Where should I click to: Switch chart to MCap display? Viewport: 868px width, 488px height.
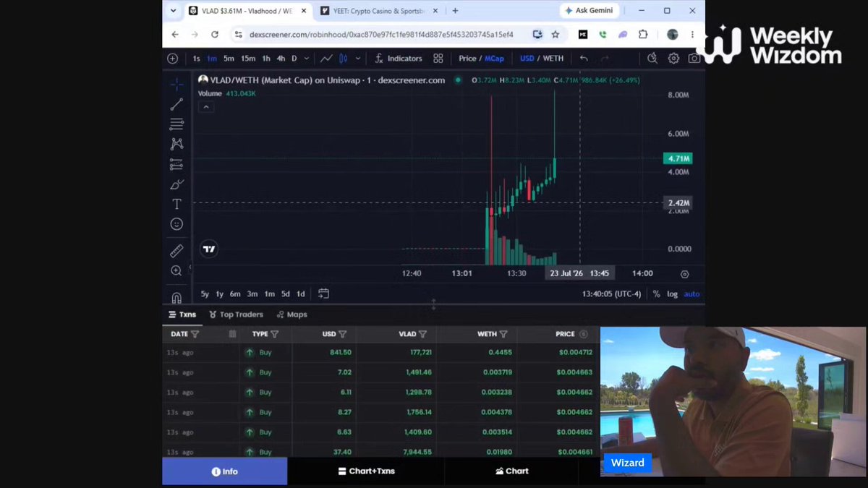(x=494, y=59)
